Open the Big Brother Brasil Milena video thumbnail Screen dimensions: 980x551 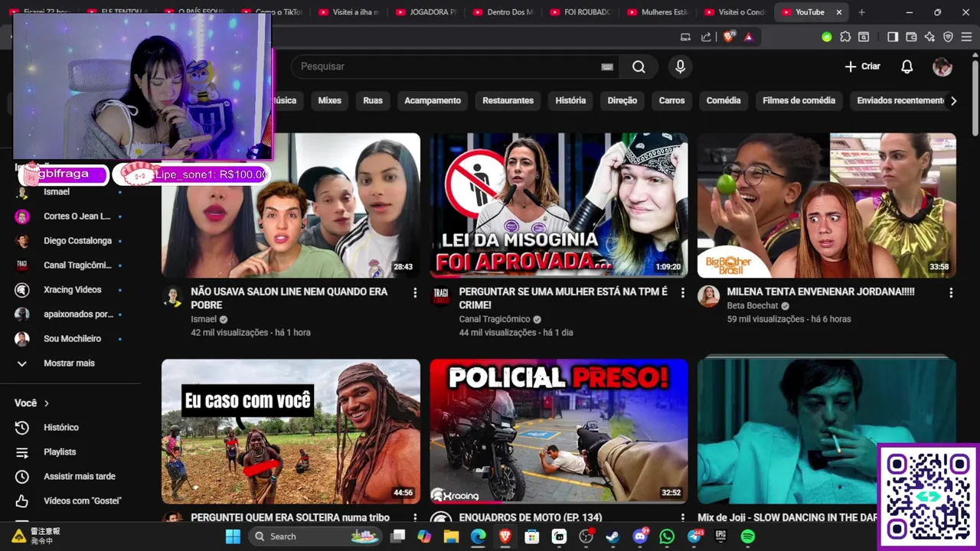[x=826, y=205]
